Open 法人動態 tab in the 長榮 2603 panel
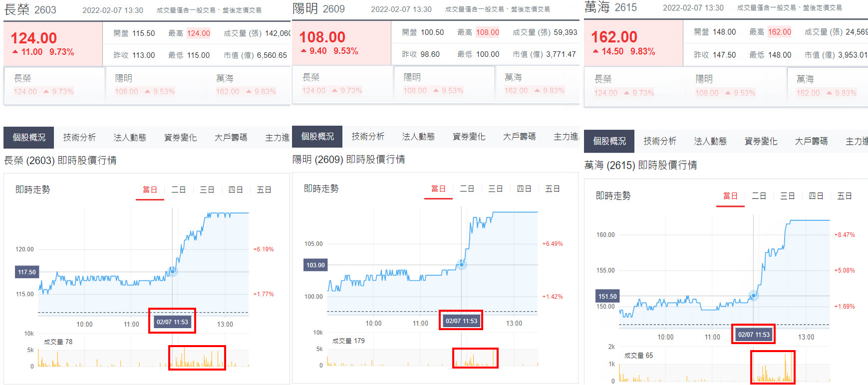868x385 pixels. [x=130, y=137]
